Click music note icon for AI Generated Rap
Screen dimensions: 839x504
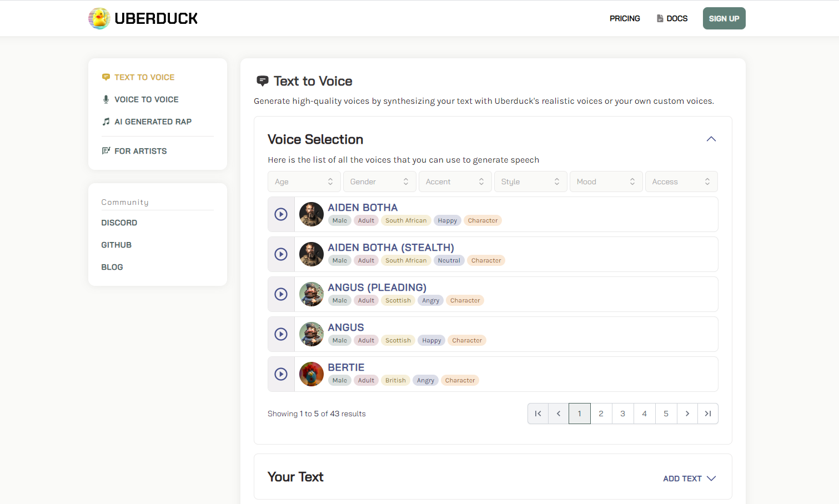pos(106,122)
